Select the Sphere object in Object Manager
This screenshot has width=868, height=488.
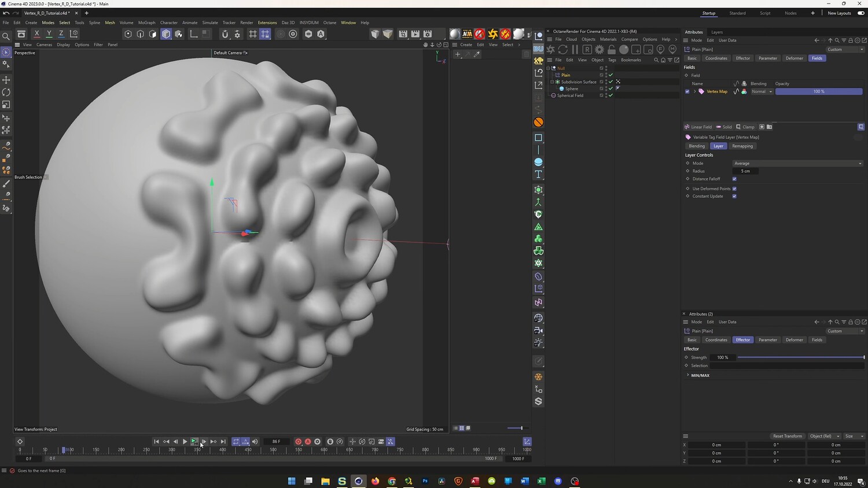tap(571, 89)
